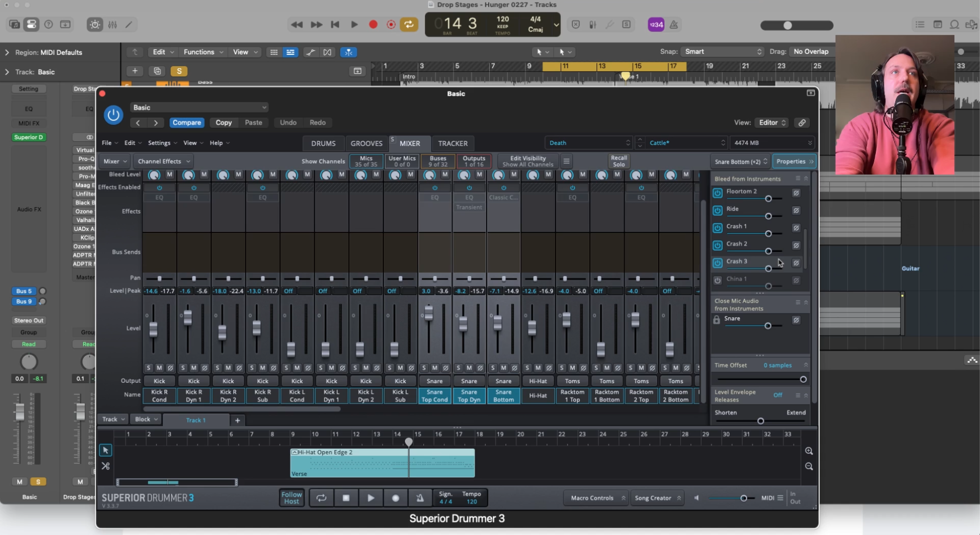Click Superior Drummer record button
The image size is (980, 535).
(396, 498)
